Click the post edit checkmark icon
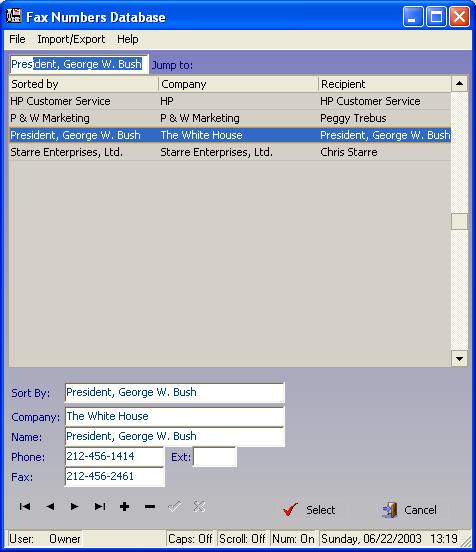The height and width of the screenshot is (552, 476). tap(175, 507)
